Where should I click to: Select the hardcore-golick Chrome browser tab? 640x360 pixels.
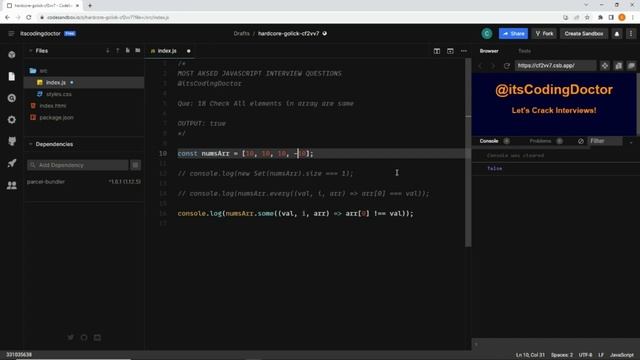tap(42, 6)
